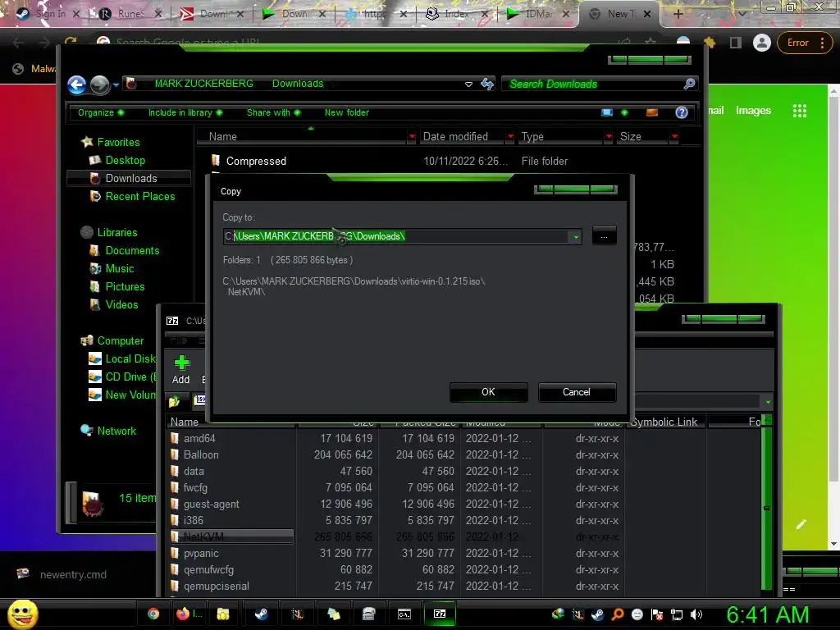
Task: Open the Chrome extensions puzzle icon
Action: click(x=710, y=43)
